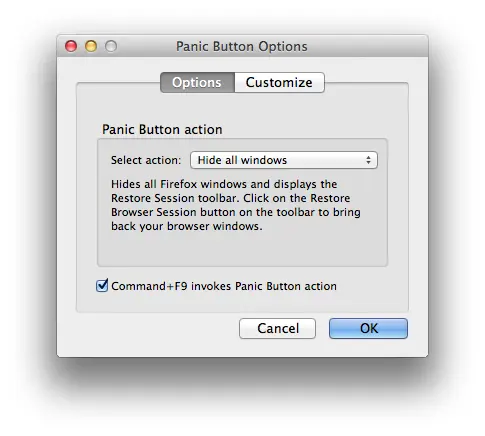Image resolution: width=485 pixels, height=436 pixels.
Task: Click the up-down arrows on the action popup
Action: coord(368,160)
